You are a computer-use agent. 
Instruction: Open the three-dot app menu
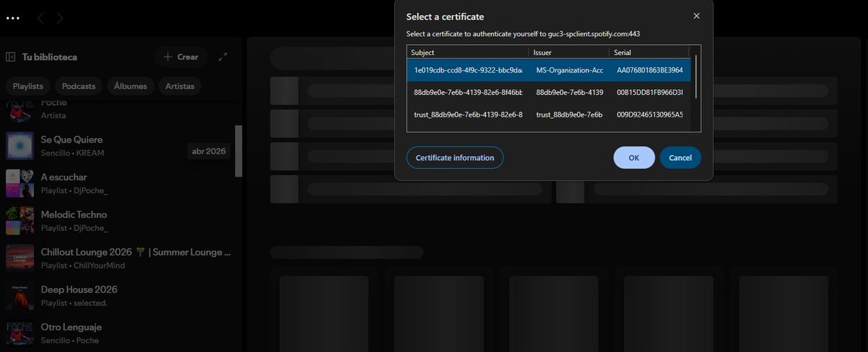(x=13, y=18)
